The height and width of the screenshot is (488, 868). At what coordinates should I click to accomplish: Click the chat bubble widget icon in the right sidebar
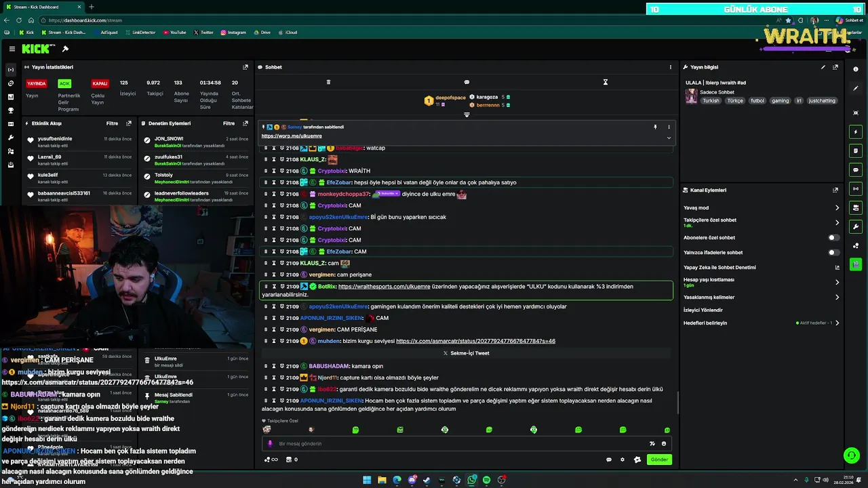(856, 169)
